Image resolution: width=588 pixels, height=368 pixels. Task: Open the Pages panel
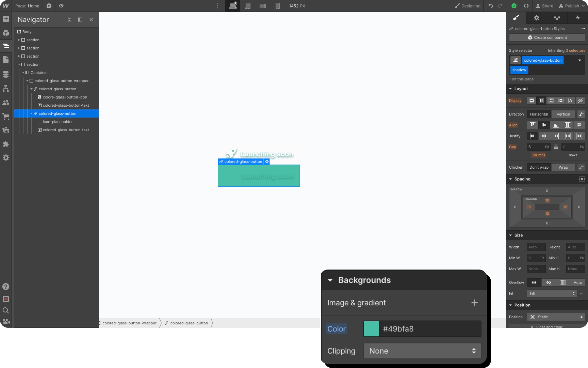[6, 60]
